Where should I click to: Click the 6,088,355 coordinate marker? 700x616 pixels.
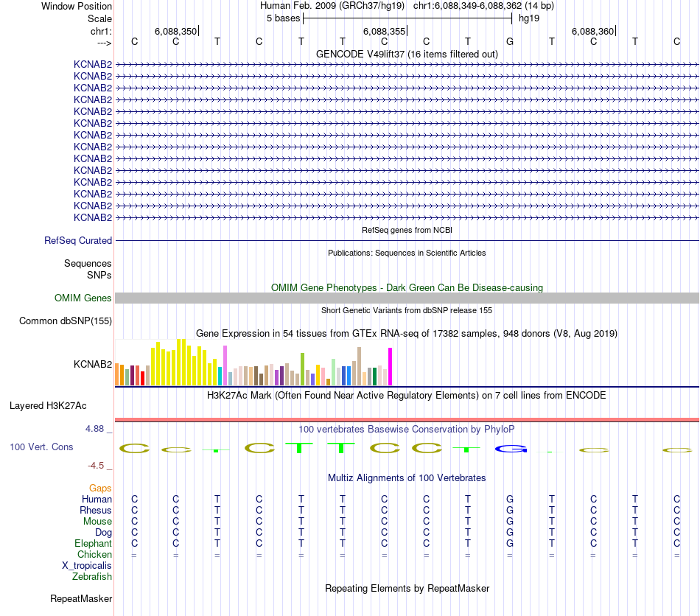tap(384, 31)
